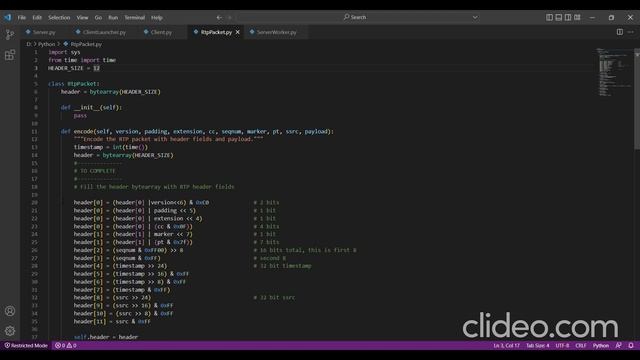Open the Edit menu
This screenshot has width=640, height=360.
(x=37, y=18)
